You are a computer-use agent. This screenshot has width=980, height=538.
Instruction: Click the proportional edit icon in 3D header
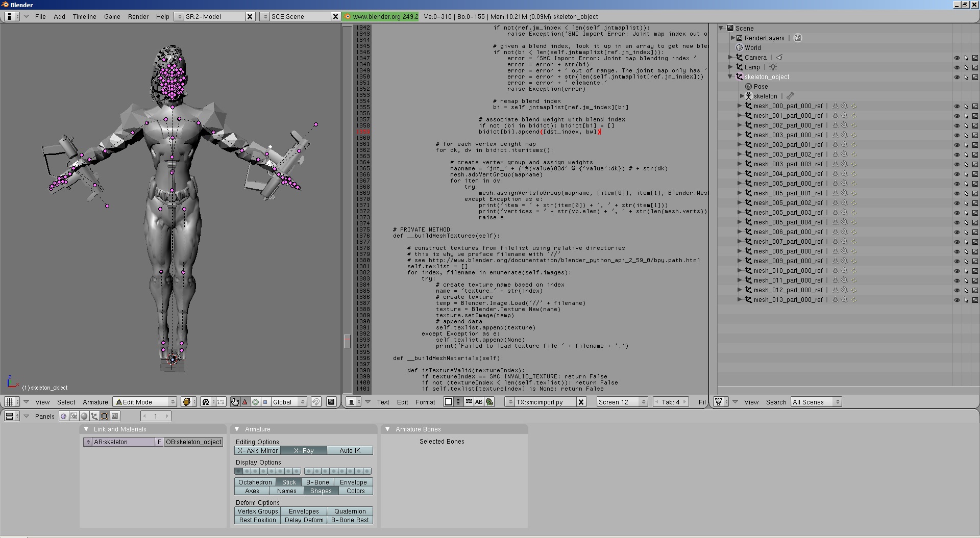[316, 402]
